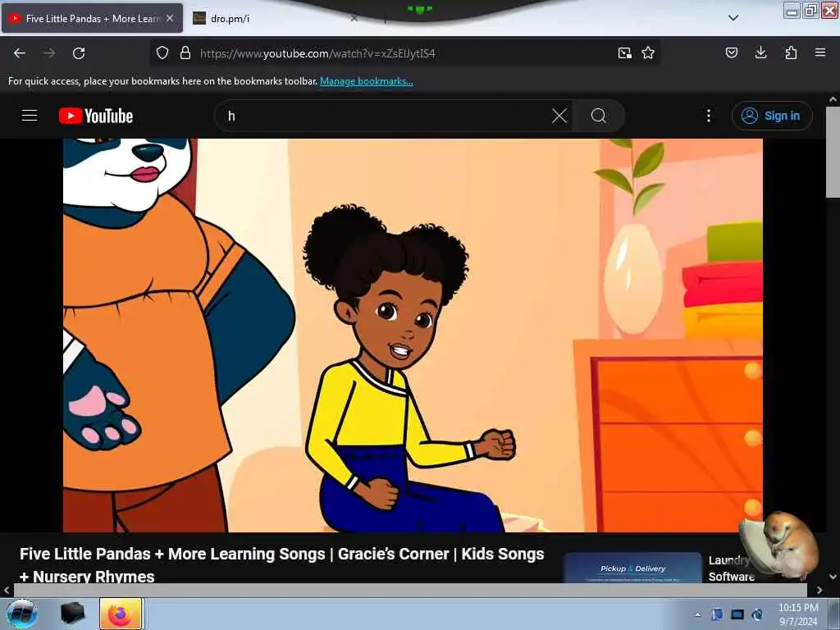Open YouTube settings three-dot menu

coord(709,116)
